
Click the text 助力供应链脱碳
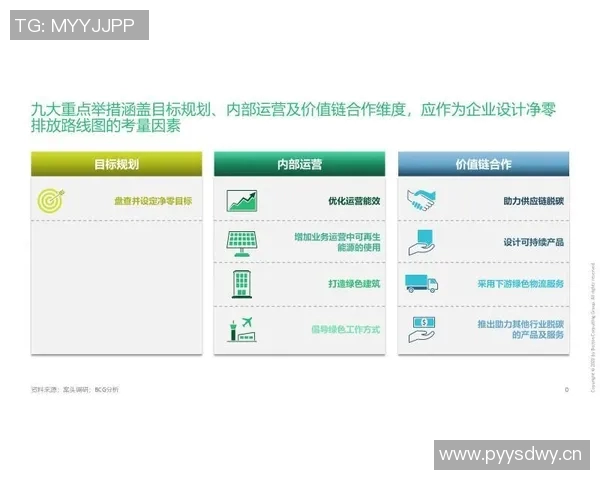(x=533, y=201)
